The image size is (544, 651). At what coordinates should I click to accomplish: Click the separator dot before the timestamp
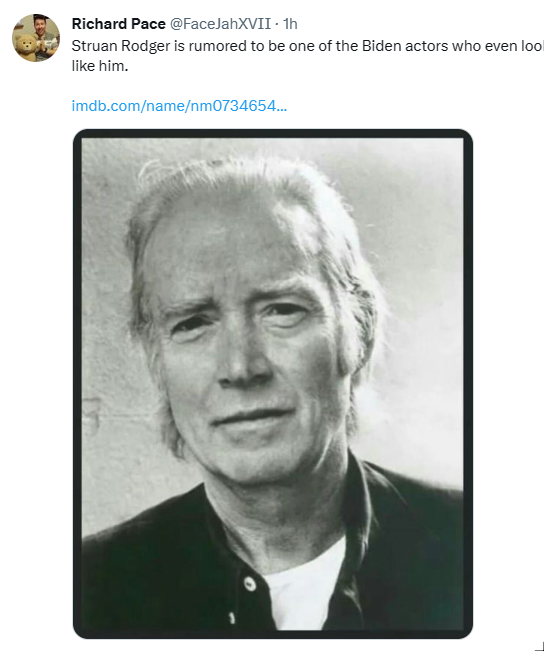pos(277,24)
